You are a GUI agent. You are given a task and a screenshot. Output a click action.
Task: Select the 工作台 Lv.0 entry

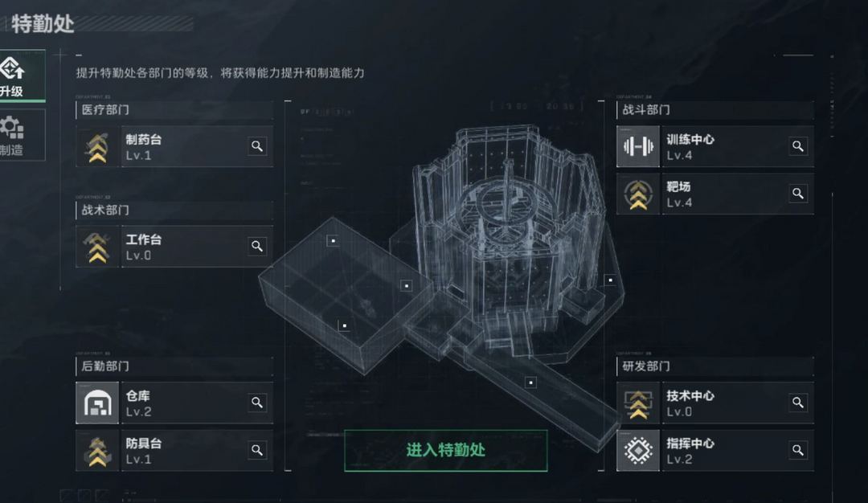(174, 246)
